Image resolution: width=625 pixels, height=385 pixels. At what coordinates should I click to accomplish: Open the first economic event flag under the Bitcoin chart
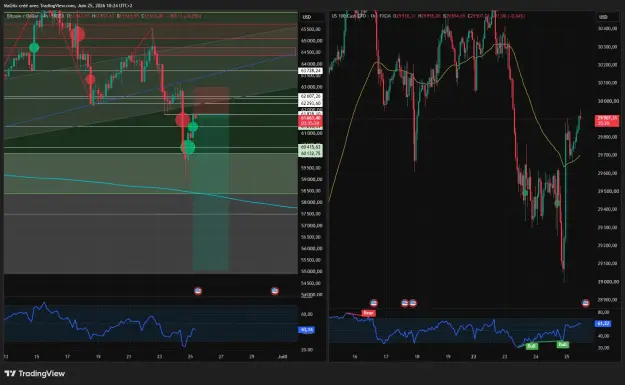pyautogui.click(x=198, y=291)
